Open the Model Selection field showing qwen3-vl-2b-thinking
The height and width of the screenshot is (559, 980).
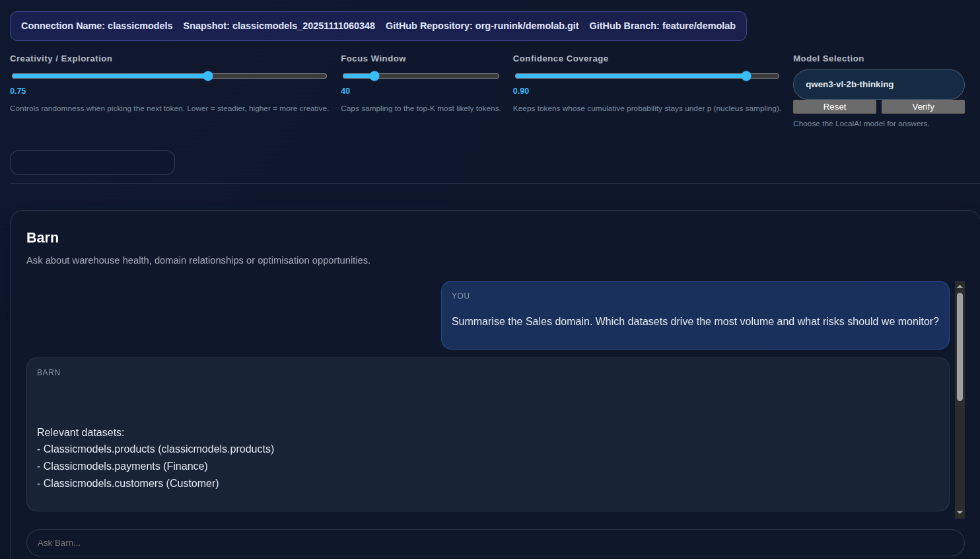(878, 85)
